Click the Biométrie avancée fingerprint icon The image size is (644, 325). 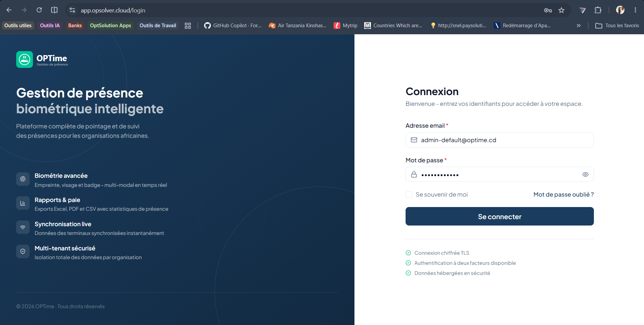(23, 179)
